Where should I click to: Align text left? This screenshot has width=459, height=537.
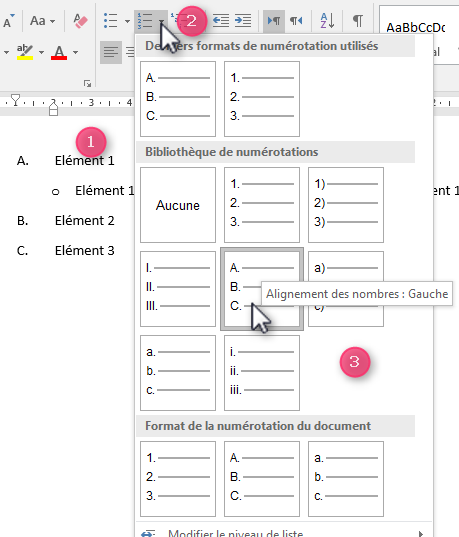tap(111, 52)
